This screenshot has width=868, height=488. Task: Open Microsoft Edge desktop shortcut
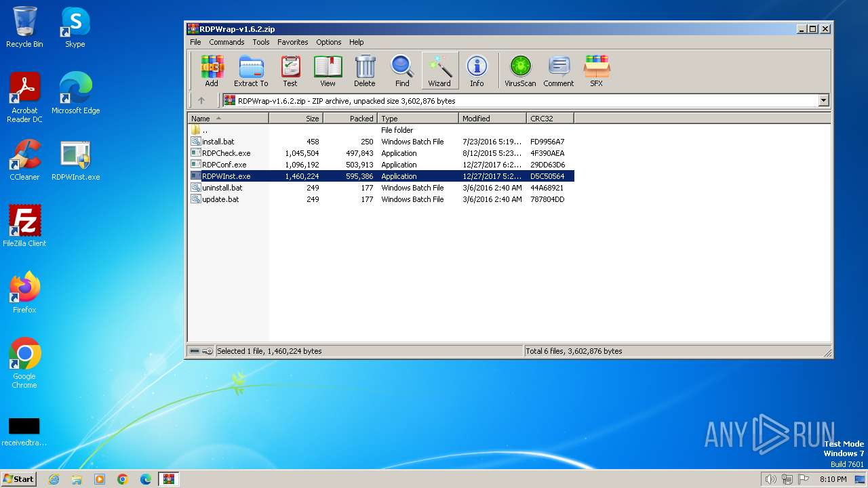pos(75,93)
